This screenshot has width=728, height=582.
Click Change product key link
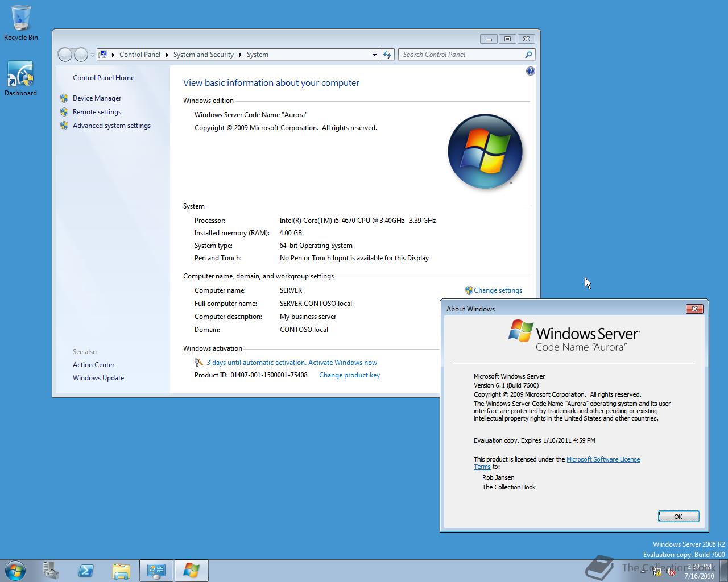[x=349, y=375]
